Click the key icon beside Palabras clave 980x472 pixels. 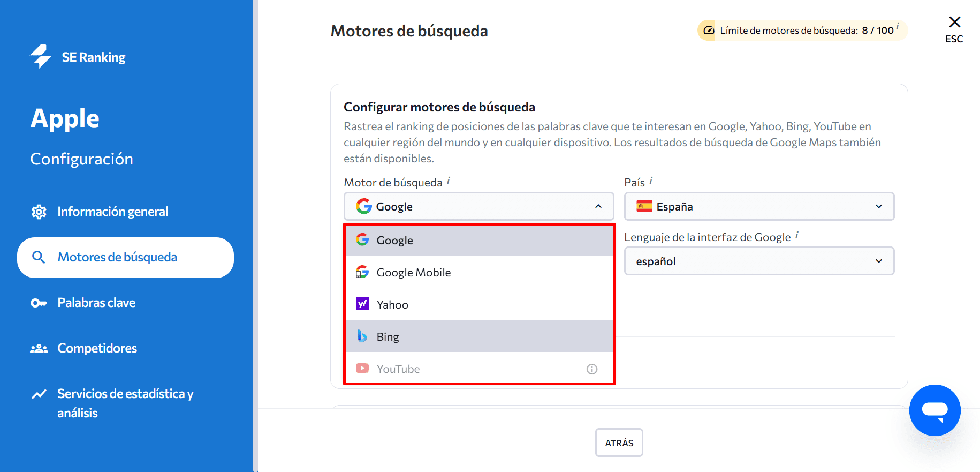point(39,303)
